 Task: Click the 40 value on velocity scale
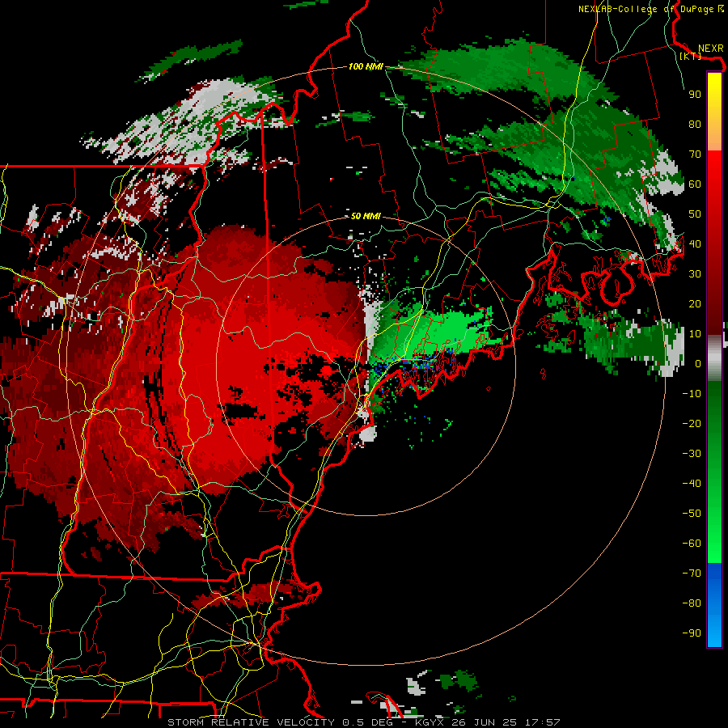pyautogui.click(x=695, y=243)
